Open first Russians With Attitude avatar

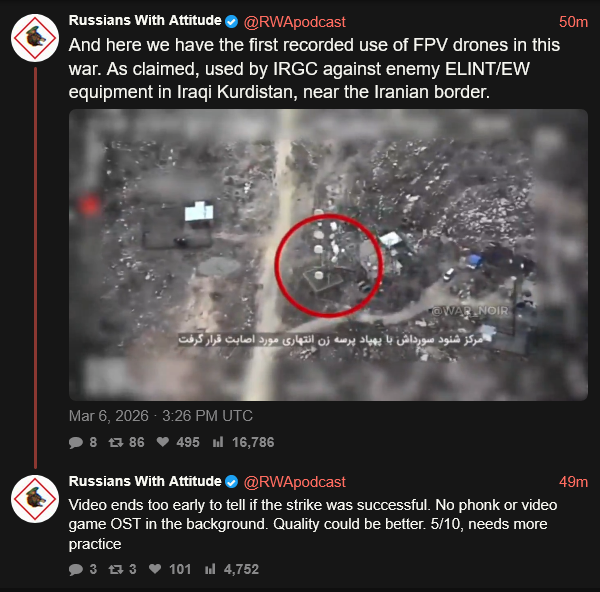coord(35,38)
